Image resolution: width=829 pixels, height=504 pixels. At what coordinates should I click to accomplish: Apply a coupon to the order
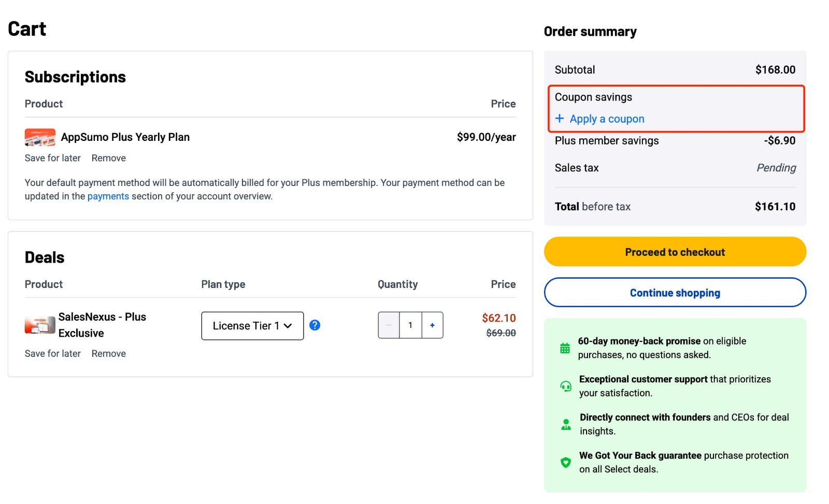click(607, 119)
